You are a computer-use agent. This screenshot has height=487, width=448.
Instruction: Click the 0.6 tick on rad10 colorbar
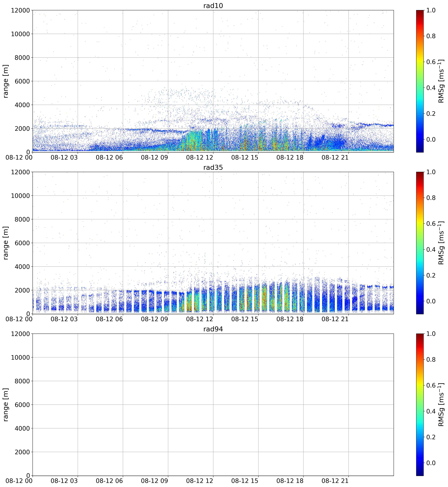431,62
